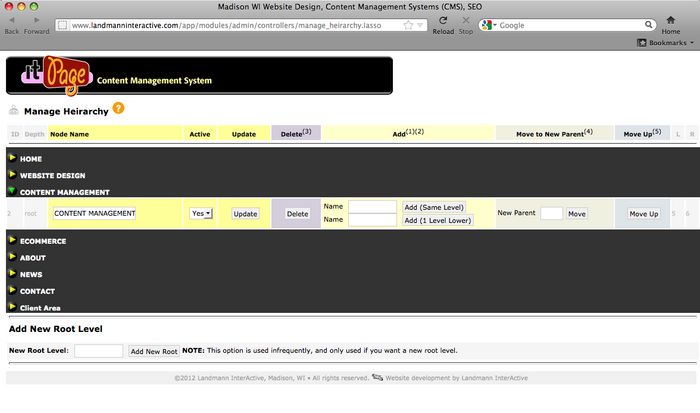This screenshot has height=413, width=700.
Task: Click the browser Forward arrow
Action: coord(37,20)
